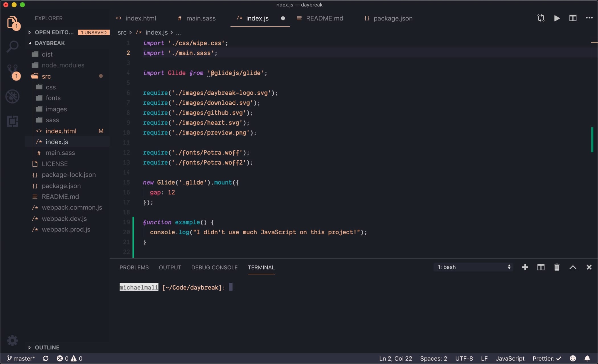
Task: Toggle panel maximize with the chevron icon
Action: point(573,267)
